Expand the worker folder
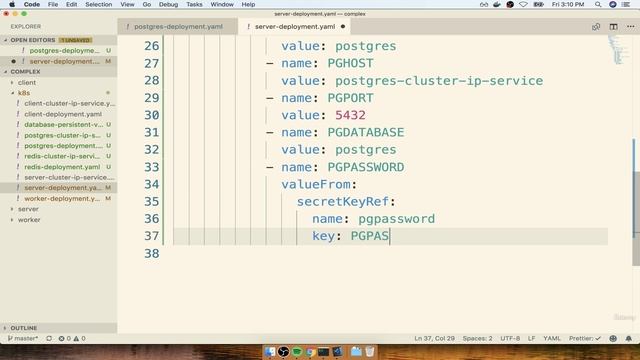This screenshot has width=640, height=360. (29, 220)
